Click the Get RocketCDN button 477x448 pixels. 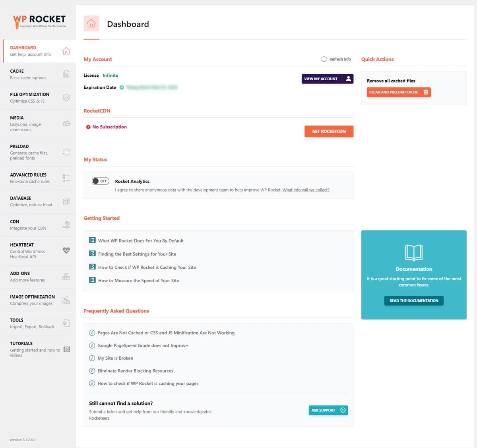click(329, 131)
